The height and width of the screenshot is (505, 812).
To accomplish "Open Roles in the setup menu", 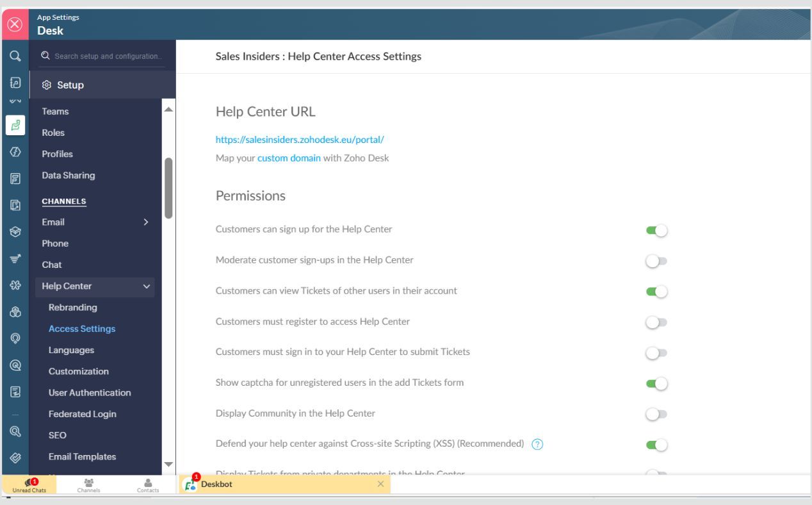I will (x=53, y=133).
